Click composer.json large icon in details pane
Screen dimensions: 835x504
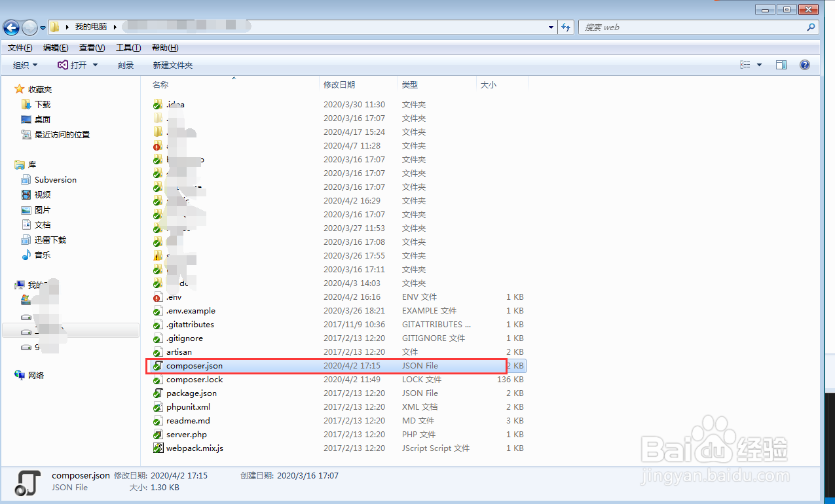tap(26, 482)
